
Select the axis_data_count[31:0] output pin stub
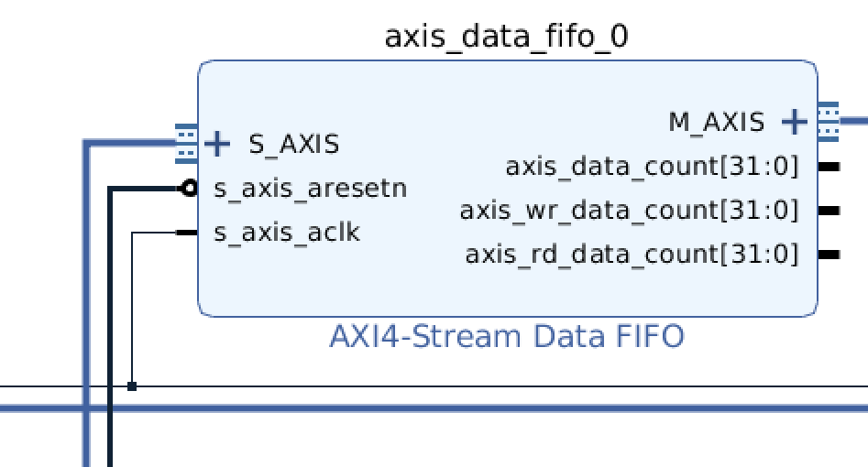(x=829, y=167)
